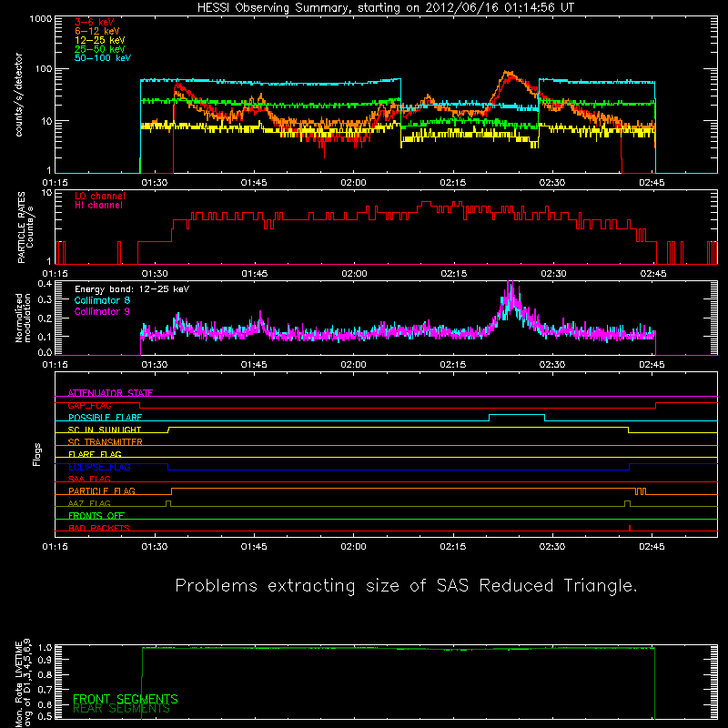The height and width of the screenshot is (728, 728).
Task: Click the 'Energy band: 12-25 keV' label
Action: tap(132, 289)
